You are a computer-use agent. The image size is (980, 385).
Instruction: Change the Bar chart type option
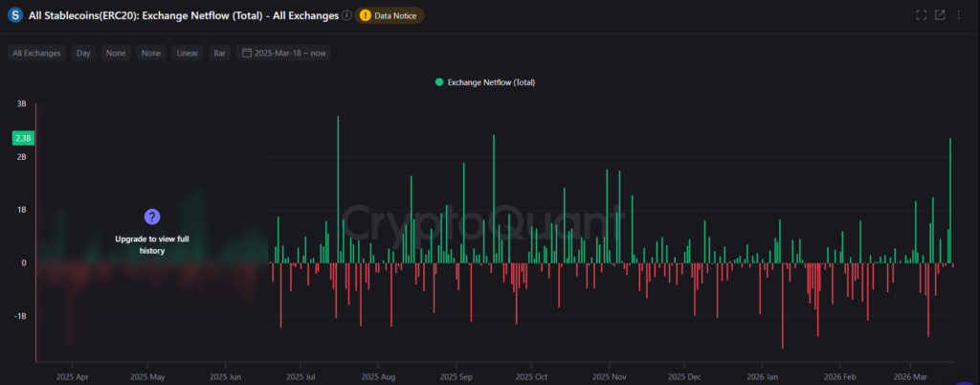point(220,54)
